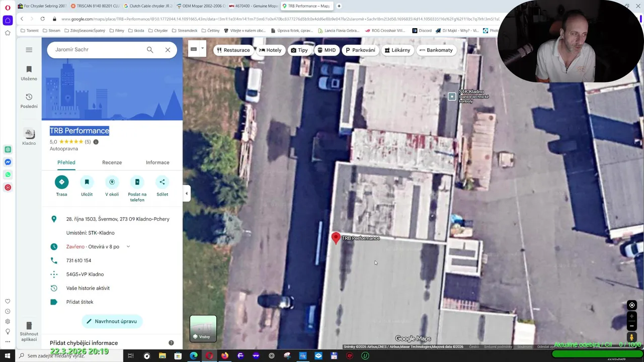
Task: Click Stáhnout aplikaci in sidebar
Action: 29,332
